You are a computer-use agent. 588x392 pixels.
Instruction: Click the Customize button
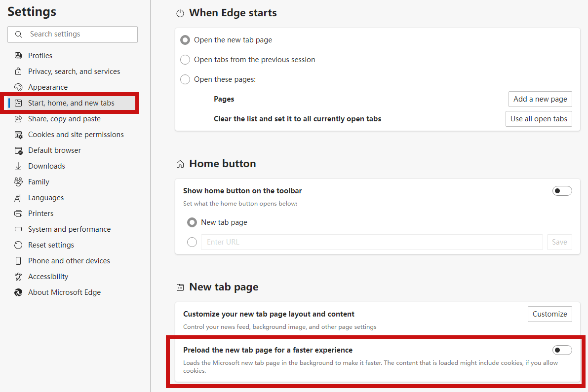coord(550,314)
